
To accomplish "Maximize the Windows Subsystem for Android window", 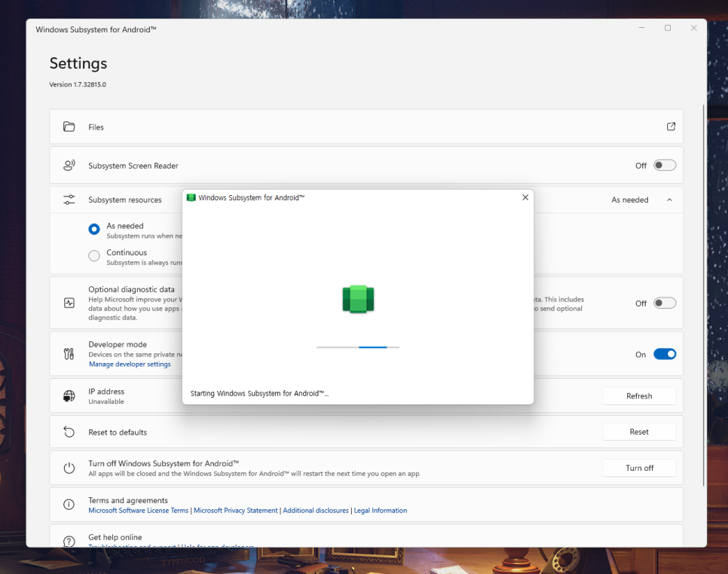I will (668, 28).
